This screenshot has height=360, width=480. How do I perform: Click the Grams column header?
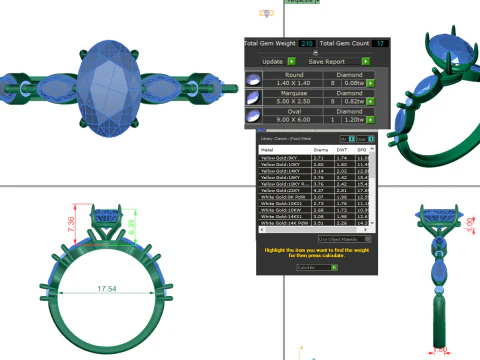click(322, 150)
